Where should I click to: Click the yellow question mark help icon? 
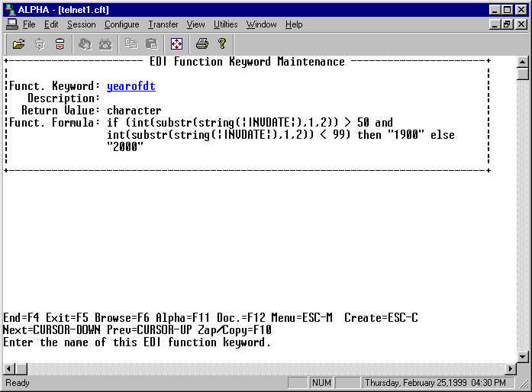[x=222, y=43]
